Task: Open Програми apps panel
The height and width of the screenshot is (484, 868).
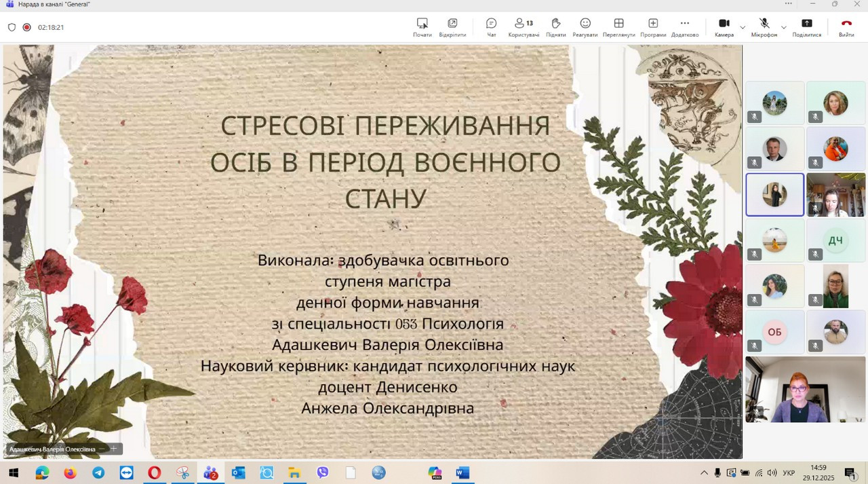Action: [652, 26]
